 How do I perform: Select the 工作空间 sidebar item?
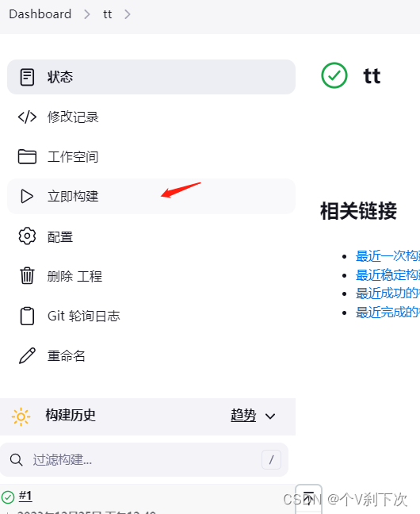(151, 157)
